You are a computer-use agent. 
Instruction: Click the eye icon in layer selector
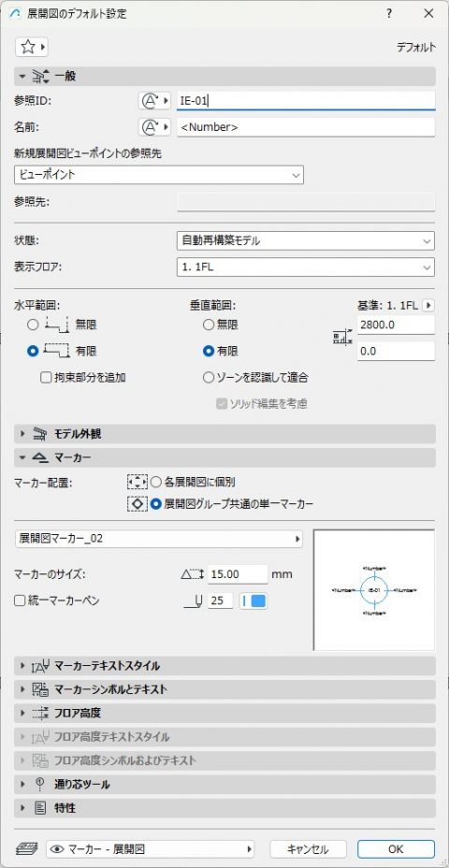pyautogui.click(x=58, y=849)
